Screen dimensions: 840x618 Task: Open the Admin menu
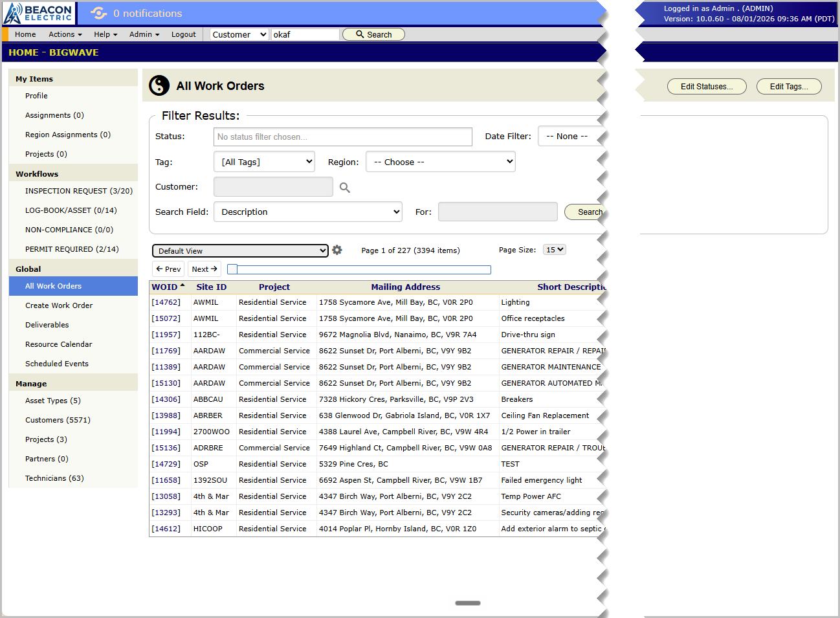tap(144, 34)
